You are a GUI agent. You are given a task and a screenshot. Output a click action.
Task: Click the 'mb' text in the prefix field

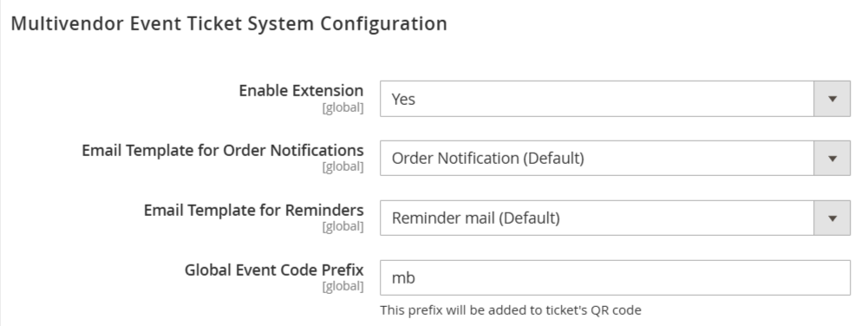[x=403, y=277]
